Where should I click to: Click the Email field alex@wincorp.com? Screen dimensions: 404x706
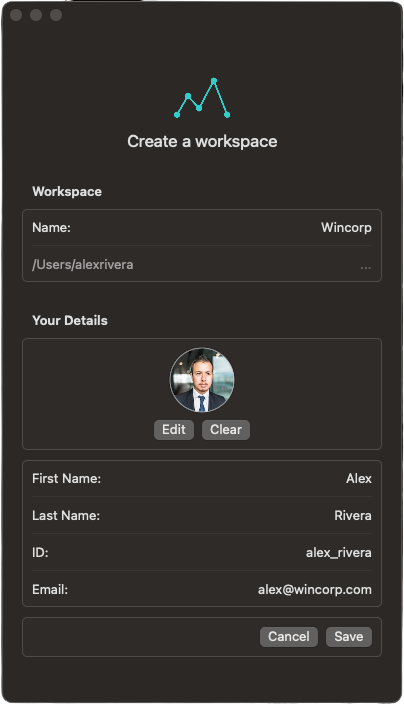[202, 589]
